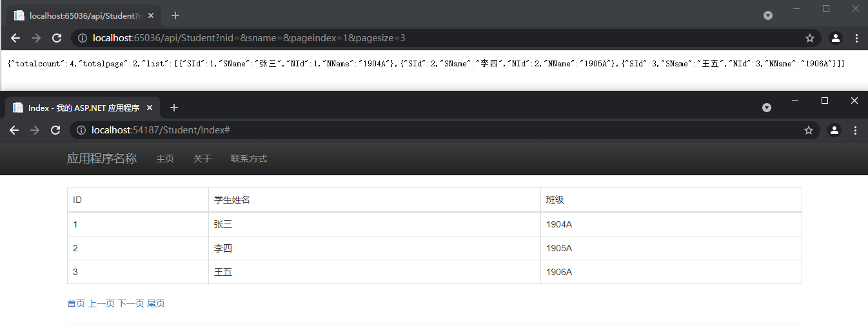Viewport: 868px width, 326px height.
Task: Open profile icon in the top browser window
Action: 836,38
